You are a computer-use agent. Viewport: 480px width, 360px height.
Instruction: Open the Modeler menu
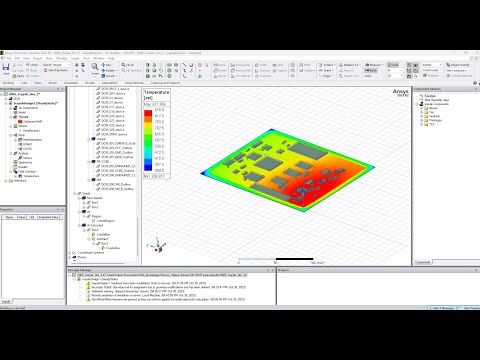click(62, 58)
